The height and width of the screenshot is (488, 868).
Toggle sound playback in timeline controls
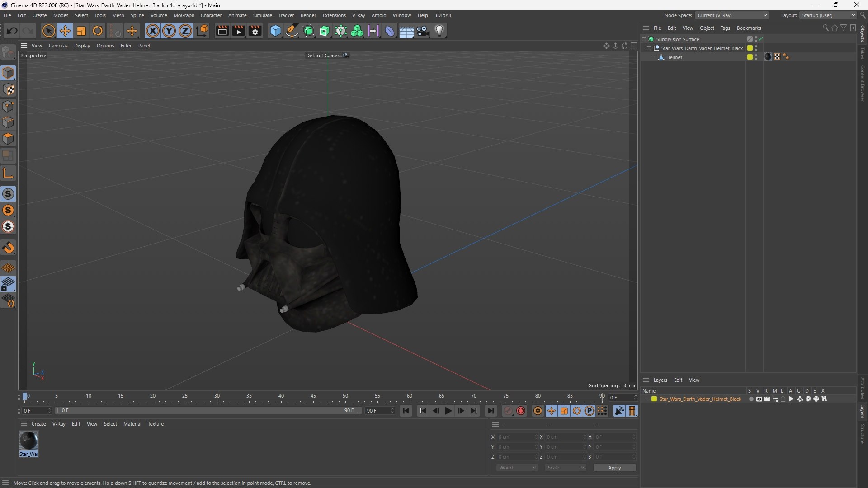(x=619, y=411)
